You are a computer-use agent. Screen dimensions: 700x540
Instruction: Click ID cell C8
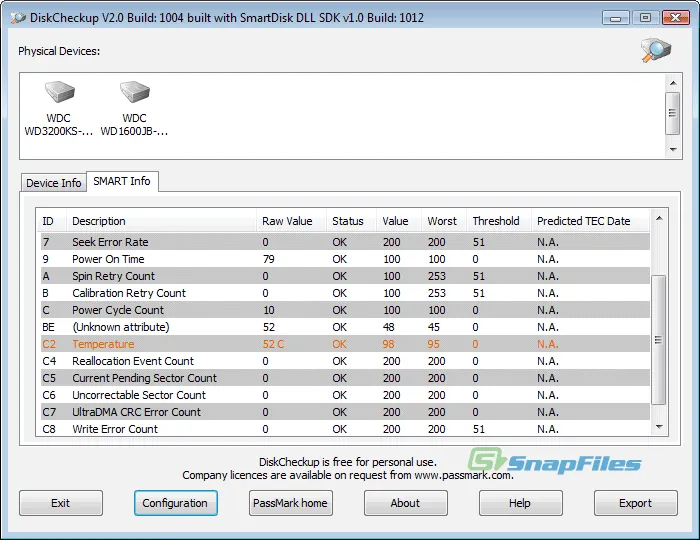tap(49, 429)
